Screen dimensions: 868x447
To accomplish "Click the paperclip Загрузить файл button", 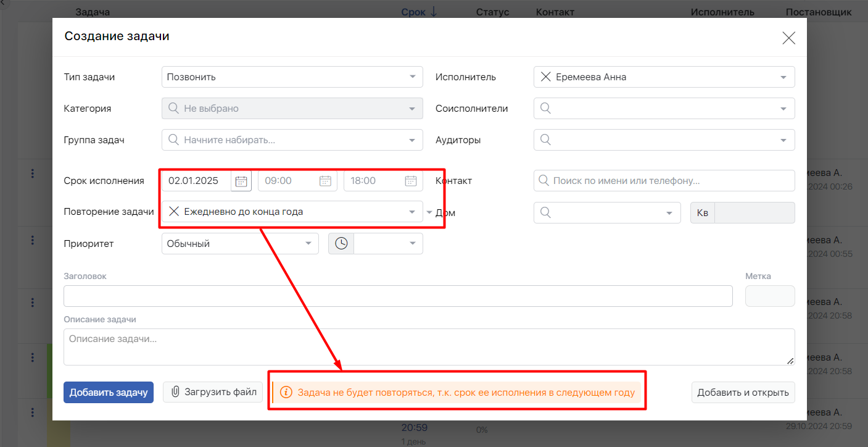I will point(213,392).
